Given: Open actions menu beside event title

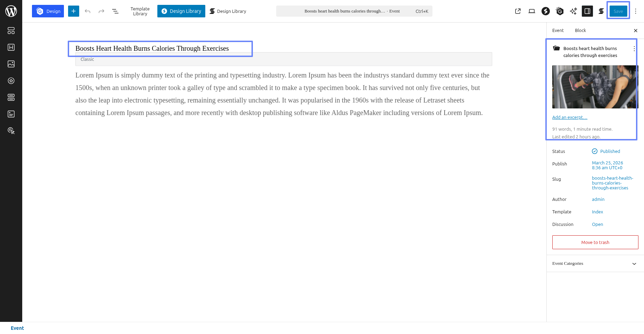Looking at the screenshot, I should pos(634,49).
